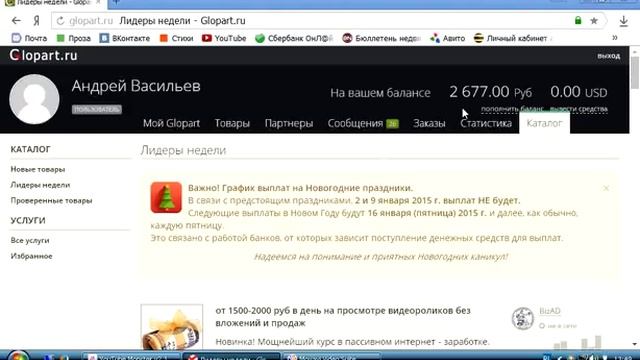Go back with the browser back arrow
Viewport: 640px width, 360px height.
pos(16,20)
